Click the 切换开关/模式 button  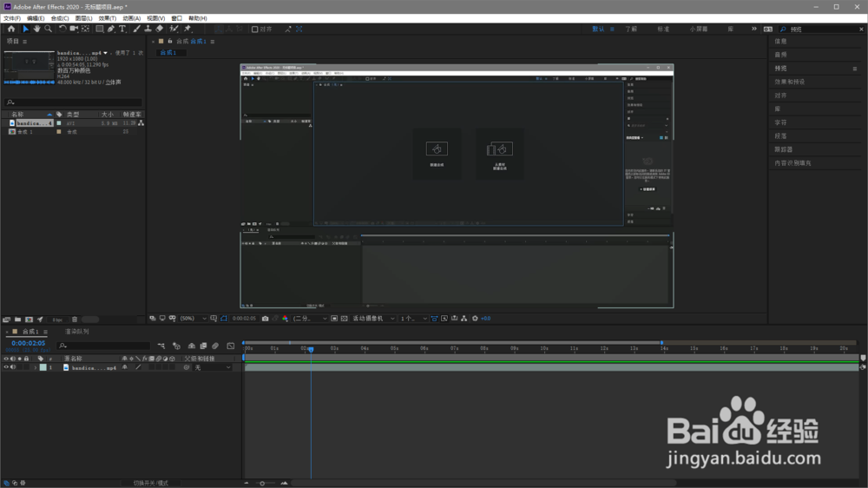150,483
